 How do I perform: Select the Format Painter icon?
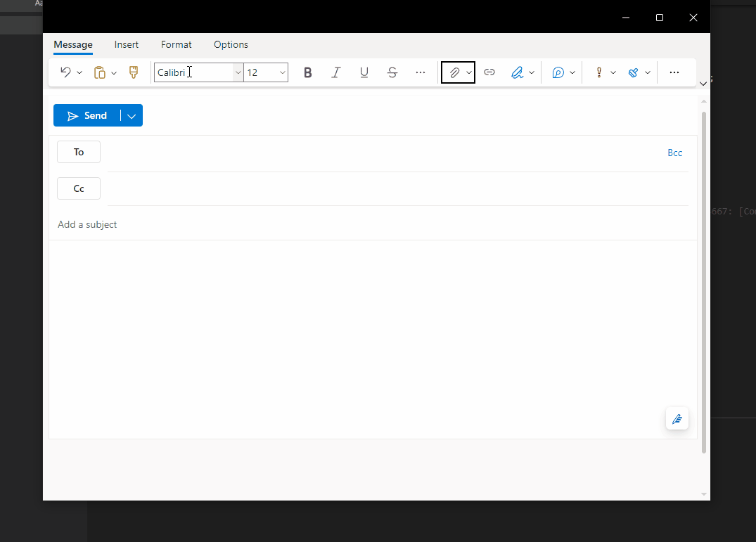pos(134,72)
